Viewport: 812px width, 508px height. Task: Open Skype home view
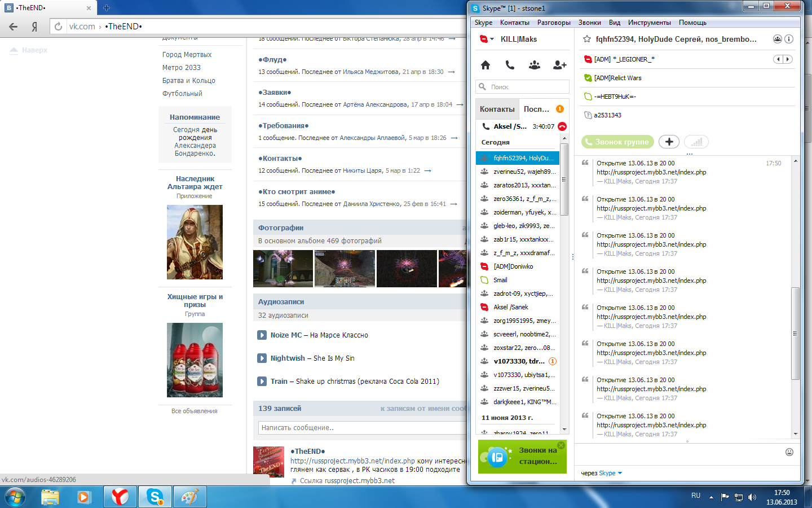[486, 65]
